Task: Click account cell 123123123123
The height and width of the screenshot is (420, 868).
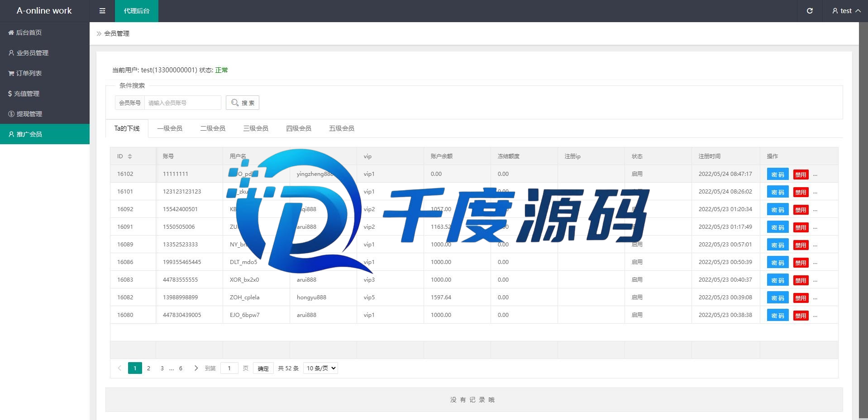Action: click(x=189, y=191)
